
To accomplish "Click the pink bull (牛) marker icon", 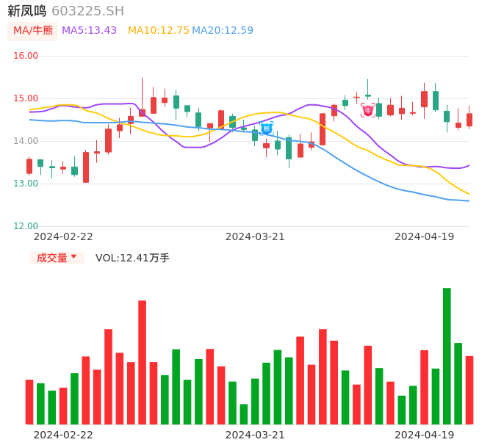I will tap(368, 111).
